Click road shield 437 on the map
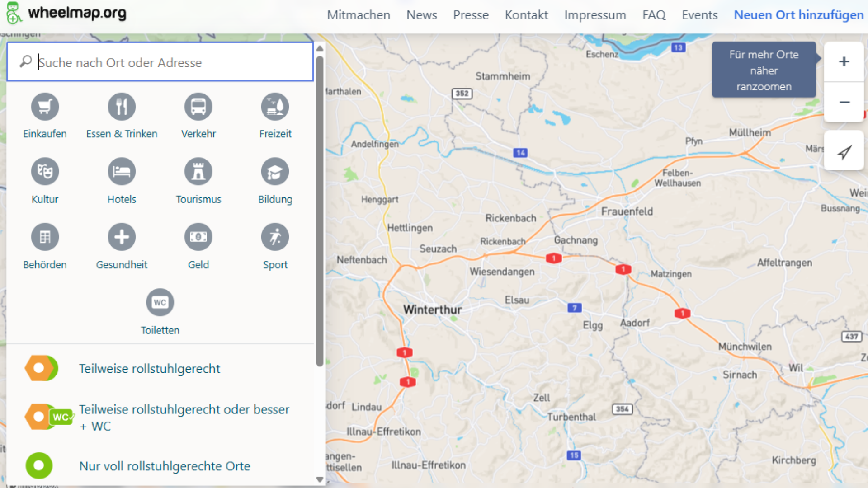 (852, 336)
